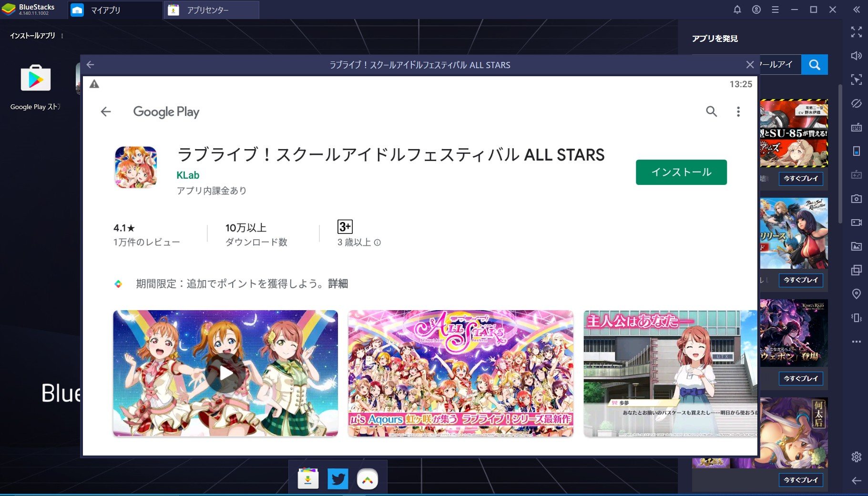The width and height of the screenshot is (868, 496).
Task: Click the 詳細 link for points
Action: pos(338,283)
